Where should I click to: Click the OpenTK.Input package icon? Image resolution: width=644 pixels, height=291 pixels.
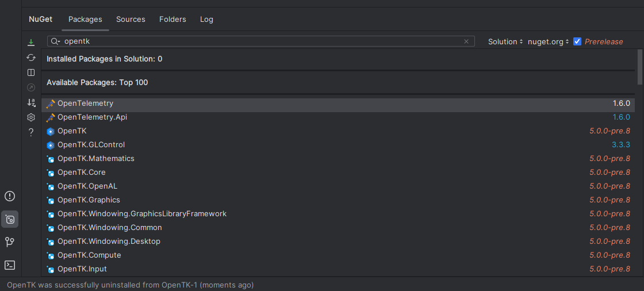coord(51,270)
